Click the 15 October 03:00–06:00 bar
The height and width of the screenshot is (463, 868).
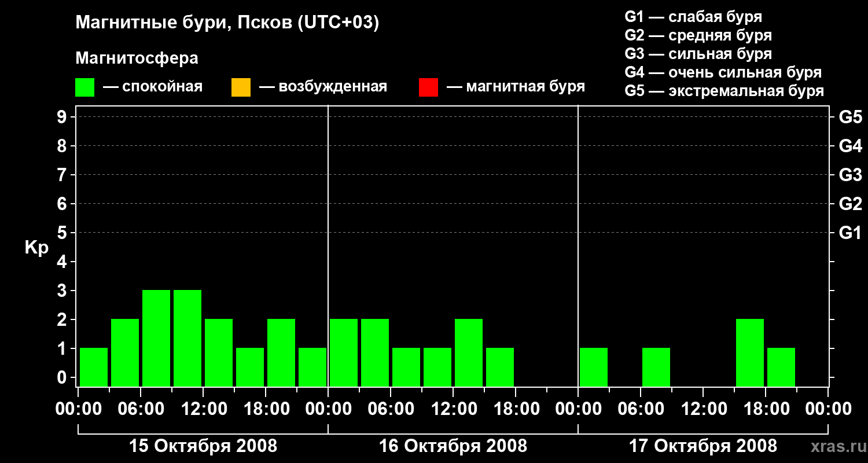click(125, 352)
